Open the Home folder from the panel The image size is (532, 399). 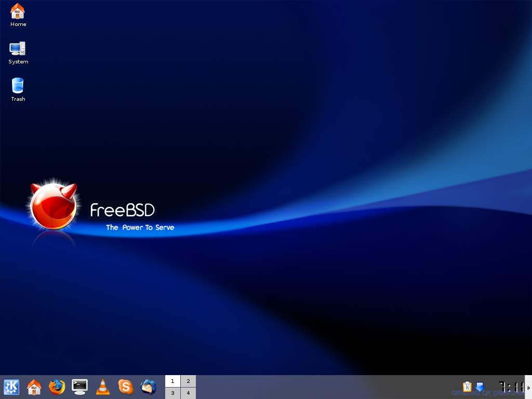[x=34, y=387]
